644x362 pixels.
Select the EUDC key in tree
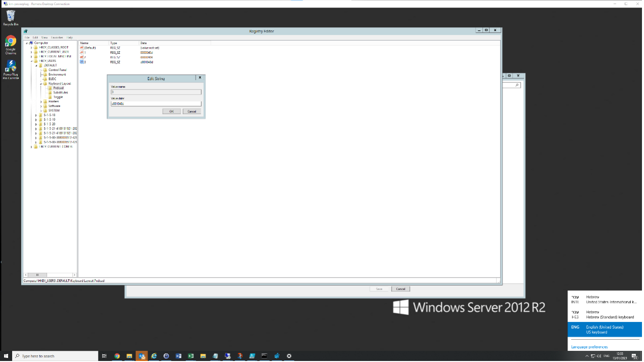[52, 79]
